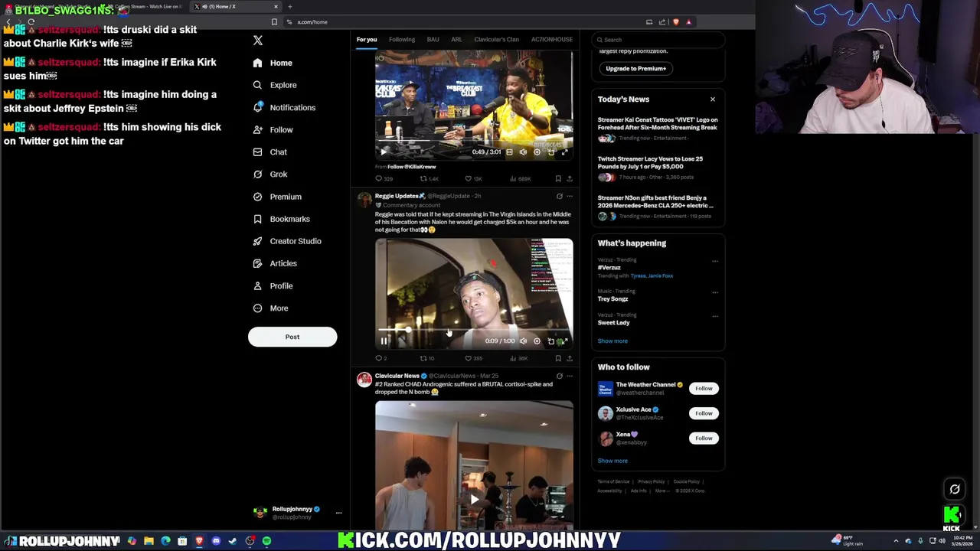Open the Lacy weight loss news story
The width and height of the screenshot is (980, 551).
coord(658,168)
